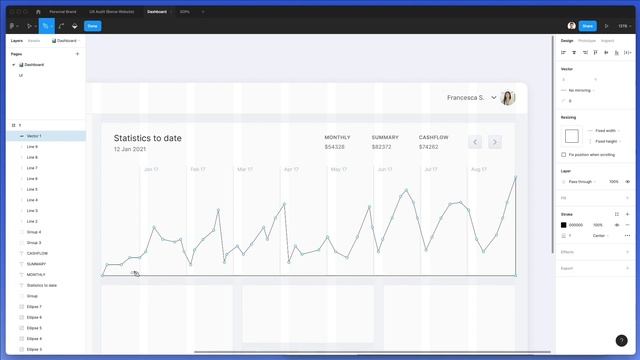Screen dimensions: 640x360
Task: Open the No mirroring dropdown
Action: tap(579, 90)
